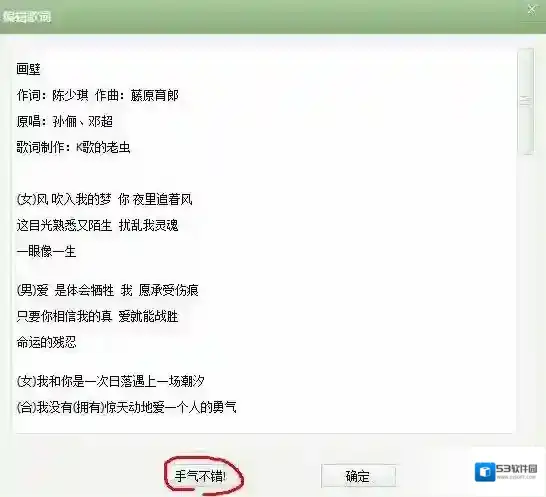Close the 编辑歌词 dialog with the X icon
Screen dimensions: 546x497
(x=532, y=10)
